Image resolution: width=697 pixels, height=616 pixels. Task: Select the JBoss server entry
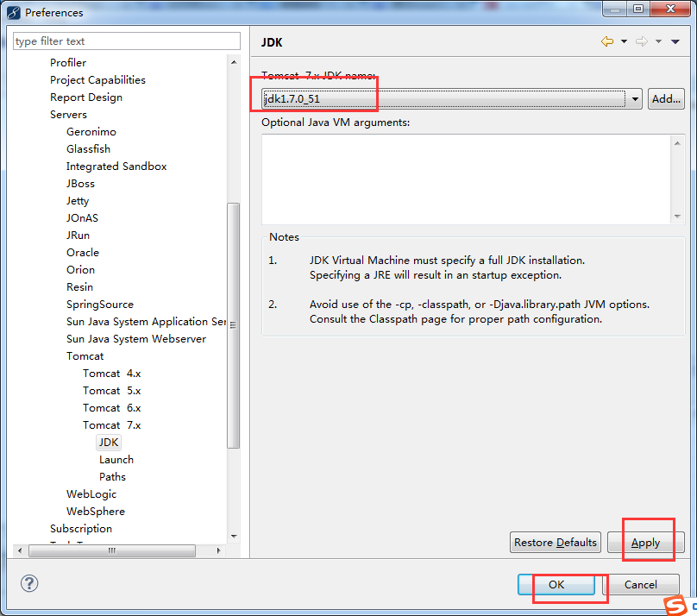click(80, 184)
